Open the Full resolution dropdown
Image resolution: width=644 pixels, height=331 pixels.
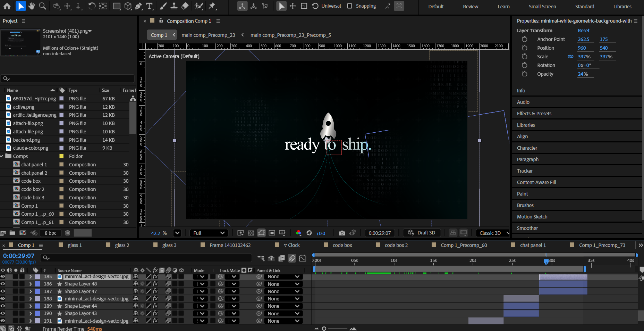pyautogui.click(x=209, y=233)
